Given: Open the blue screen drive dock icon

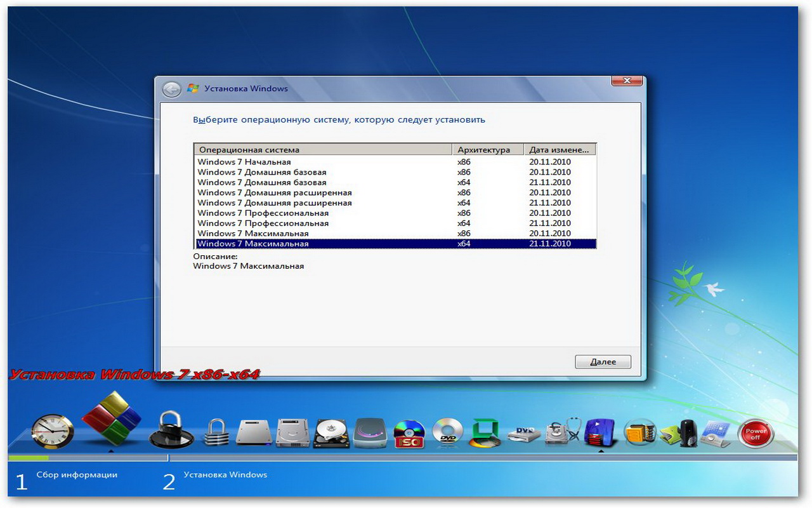Looking at the screenshot, I should click(715, 434).
